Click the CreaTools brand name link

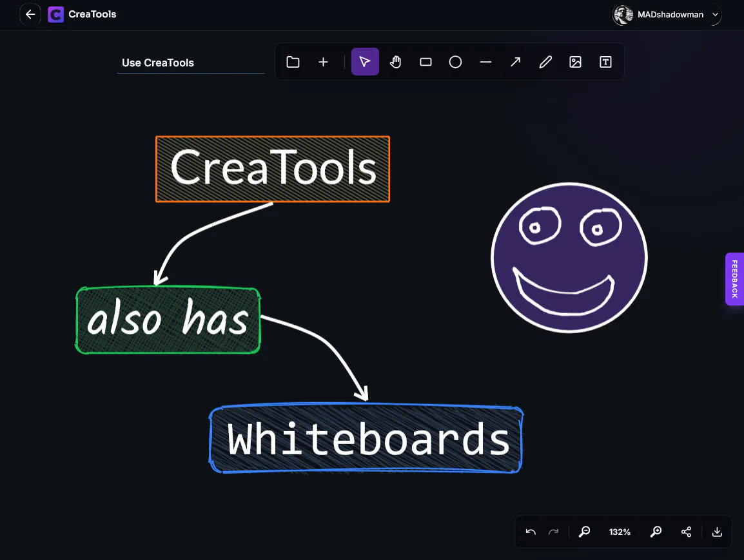[x=93, y=14]
